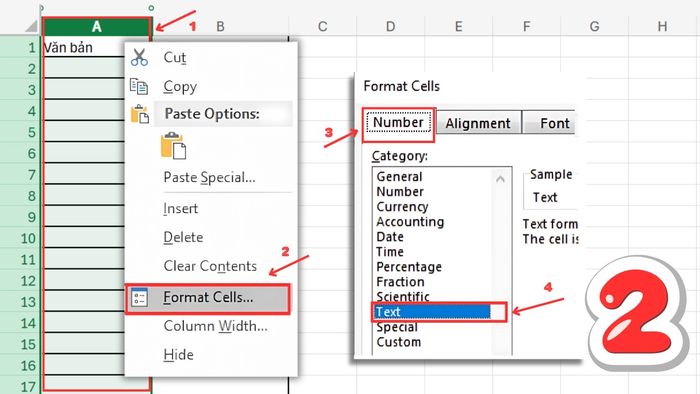Image resolution: width=700 pixels, height=394 pixels.
Task: Choose Delete in the context menu
Action: point(183,237)
